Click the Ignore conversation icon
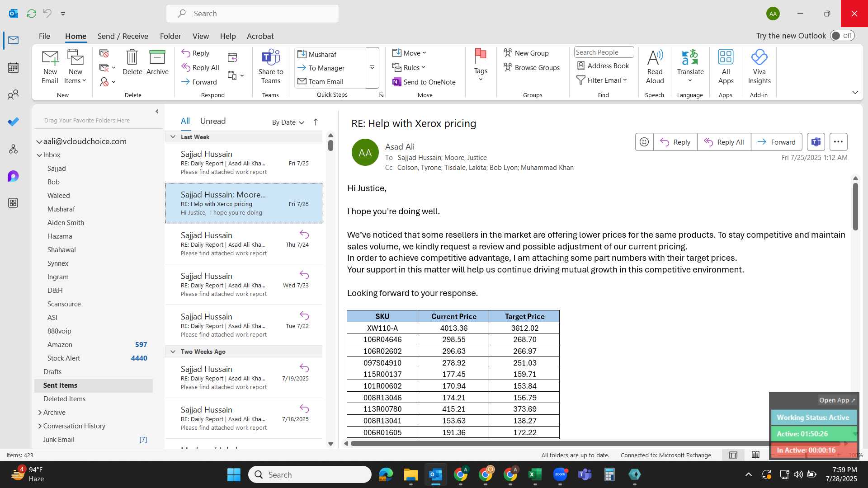This screenshot has height=488, width=868. [x=104, y=54]
